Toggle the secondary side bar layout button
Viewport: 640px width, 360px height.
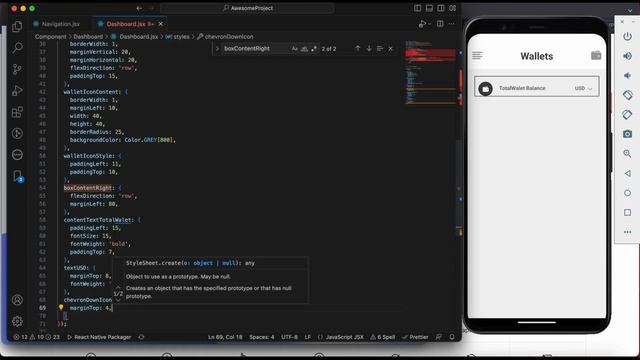point(441,8)
